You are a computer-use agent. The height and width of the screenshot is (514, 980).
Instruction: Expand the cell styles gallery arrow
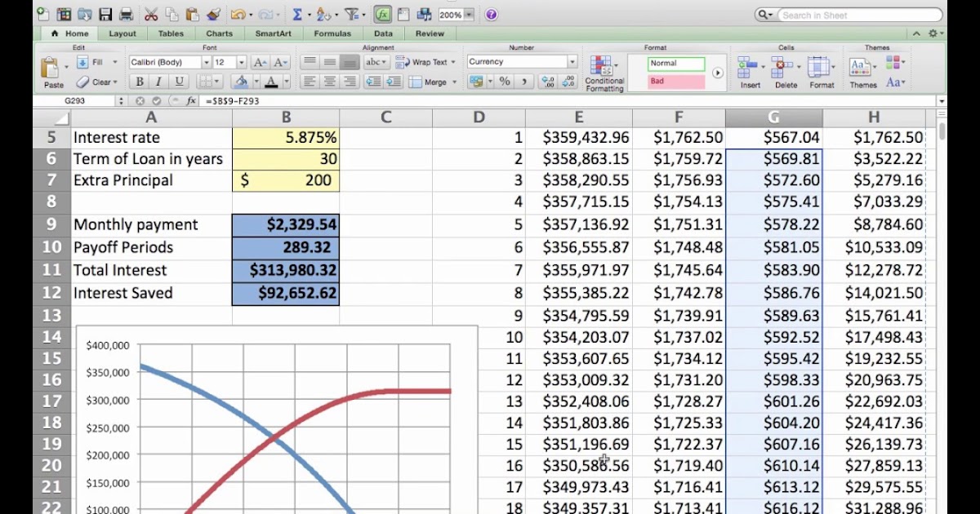pos(717,73)
